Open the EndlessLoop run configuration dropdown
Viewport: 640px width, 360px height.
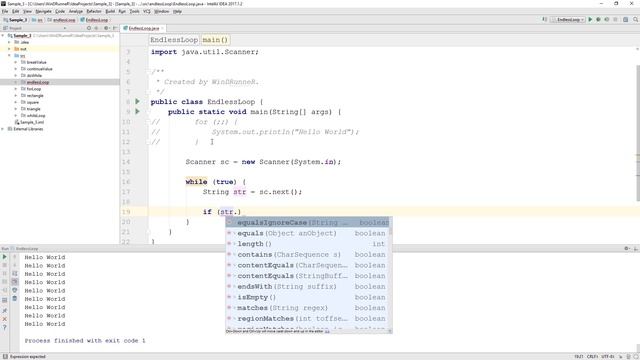(x=568, y=20)
